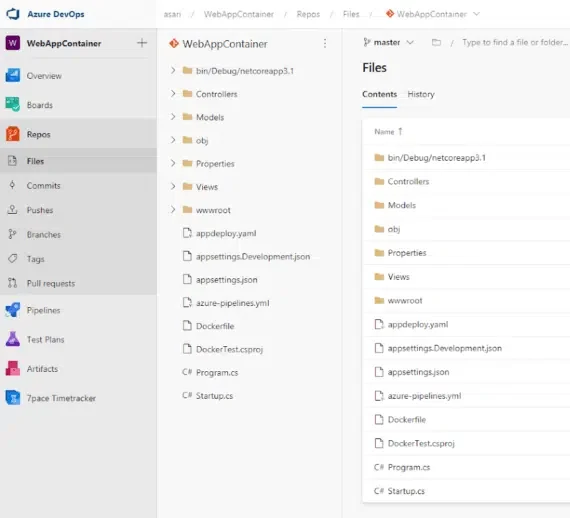Click the find a file or folder field
Image resolution: width=570 pixels, height=518 pixels.
click(x=515, y=43)
